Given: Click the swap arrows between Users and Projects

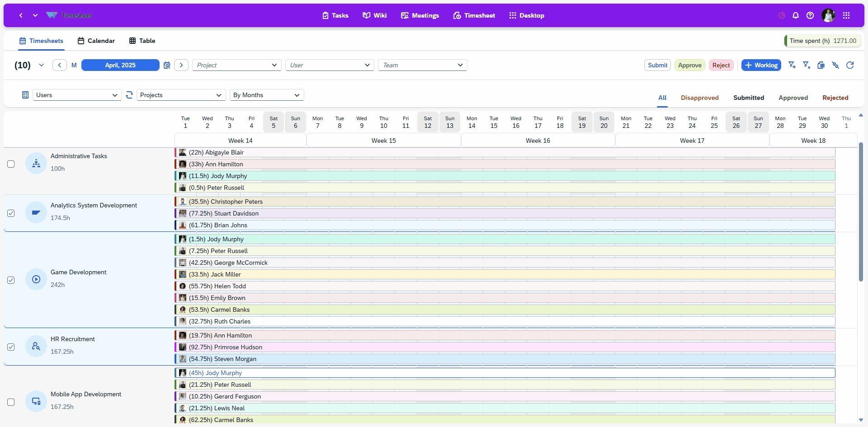Looking at the screenshot, I should pyautogui.click(x=130, y=95).
